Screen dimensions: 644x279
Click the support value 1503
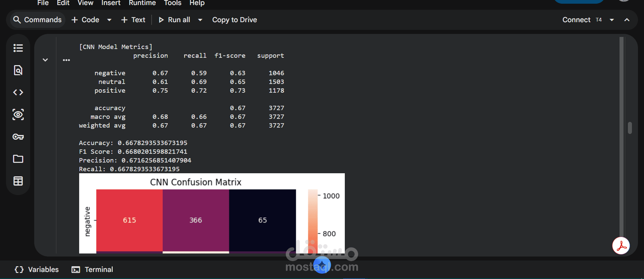click(276, 82)
